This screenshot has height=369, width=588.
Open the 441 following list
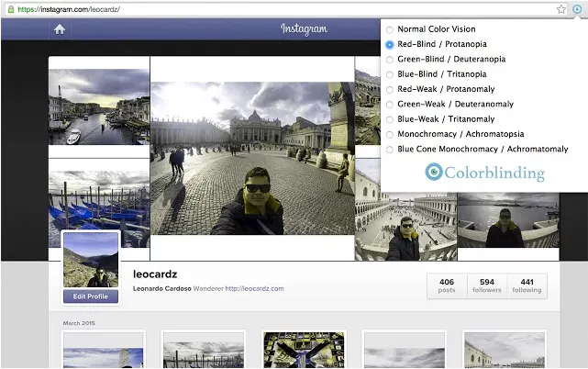[527, 285]
